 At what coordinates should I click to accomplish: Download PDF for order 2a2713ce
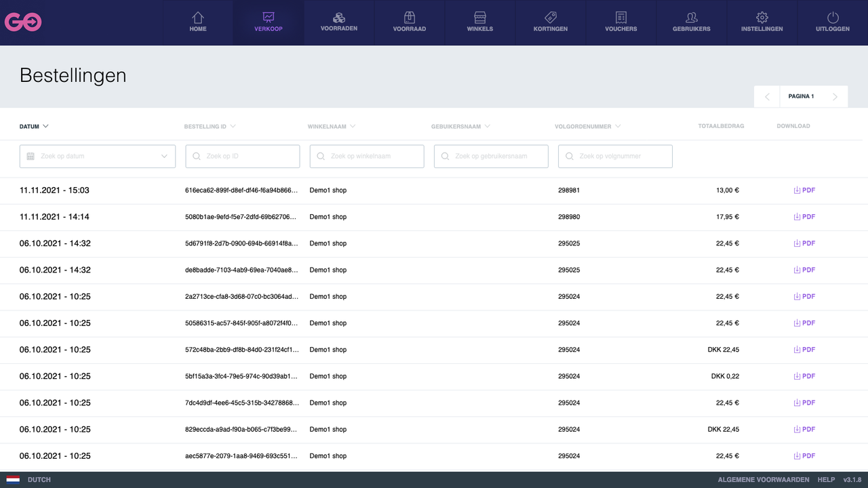click(x=804, y=296)
